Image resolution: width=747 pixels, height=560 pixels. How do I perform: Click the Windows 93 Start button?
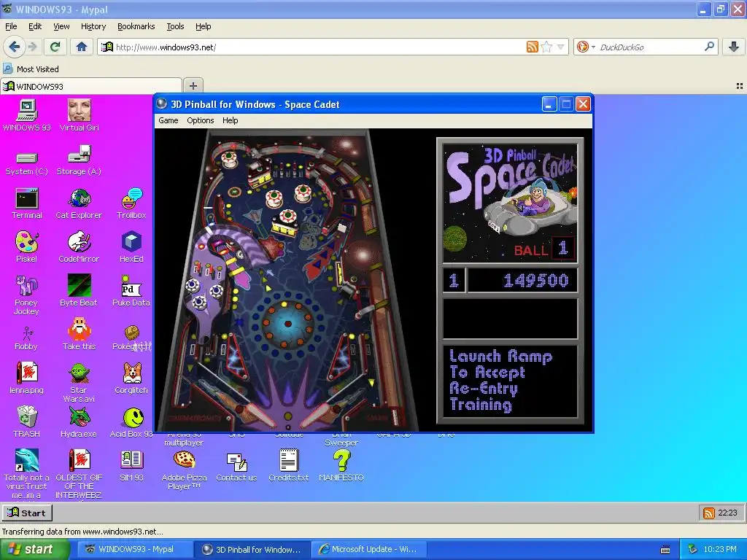pyautogui.click(x=27, y=513)
